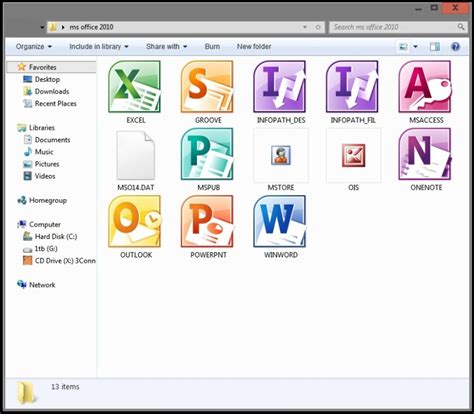Select the MSO14.DAT file icon
The height and width of the screenshot is (414, 474).
[x=136, y=155]
